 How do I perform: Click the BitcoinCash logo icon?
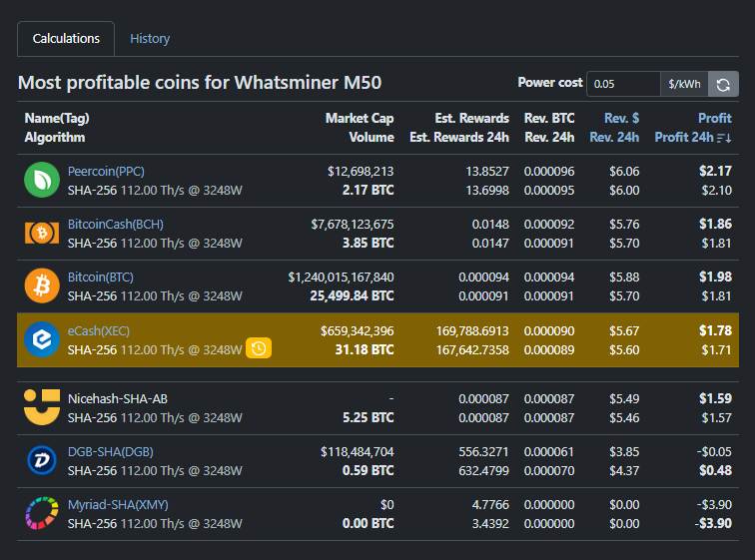pos(42,233)
